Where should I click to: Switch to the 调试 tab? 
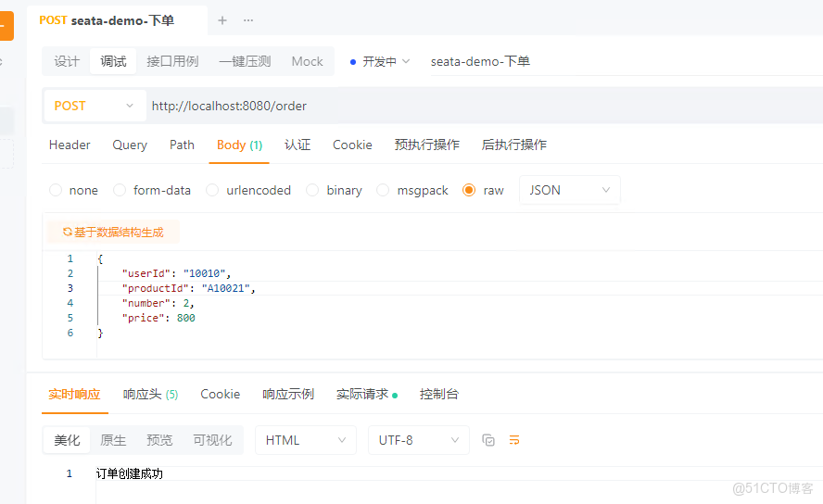113,61
